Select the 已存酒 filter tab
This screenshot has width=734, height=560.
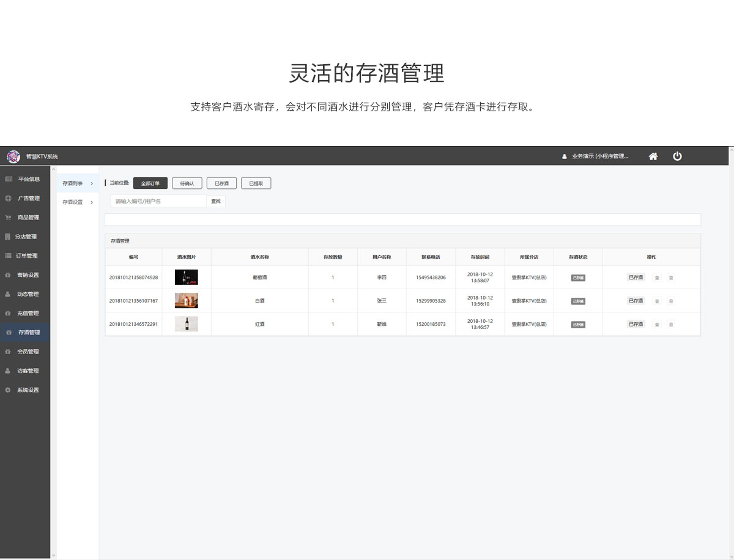(x=221, y=183)
